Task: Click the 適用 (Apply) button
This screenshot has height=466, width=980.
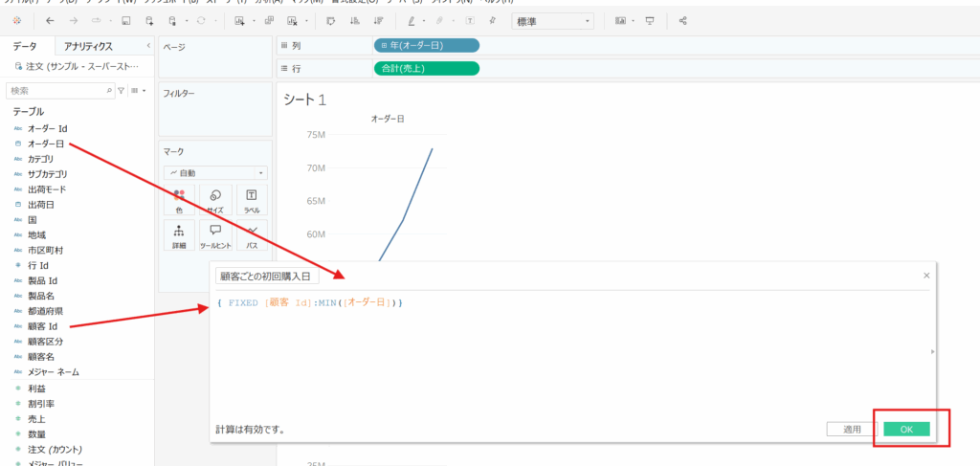Action: click(x=852, y=430)
